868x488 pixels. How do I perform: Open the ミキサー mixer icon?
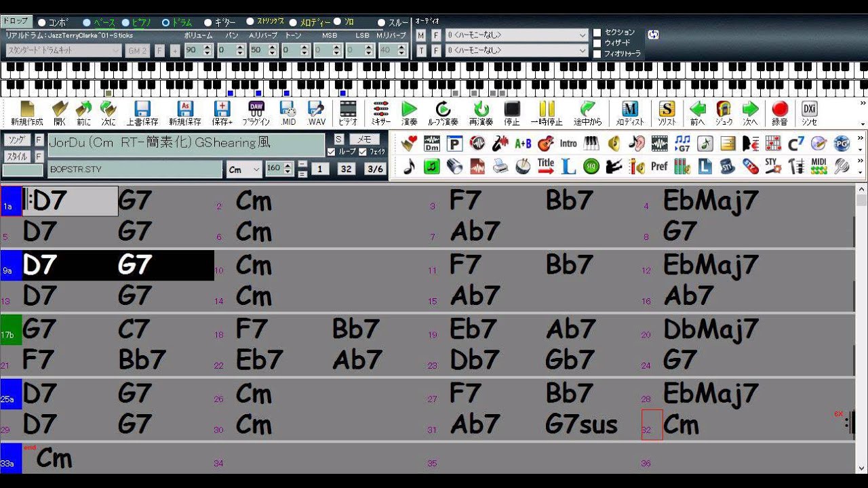click(x=381, y=113)
